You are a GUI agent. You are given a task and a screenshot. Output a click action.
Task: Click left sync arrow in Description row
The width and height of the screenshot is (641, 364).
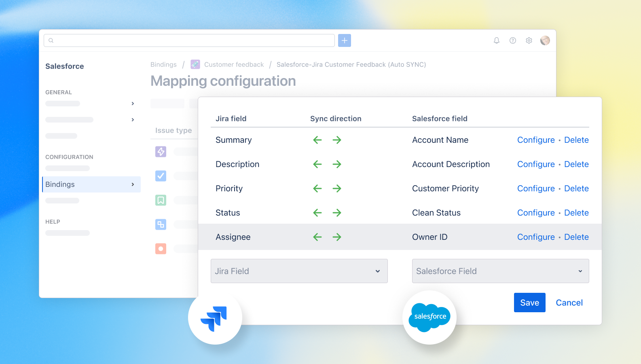pyautogui.click(x=317, y=164)
